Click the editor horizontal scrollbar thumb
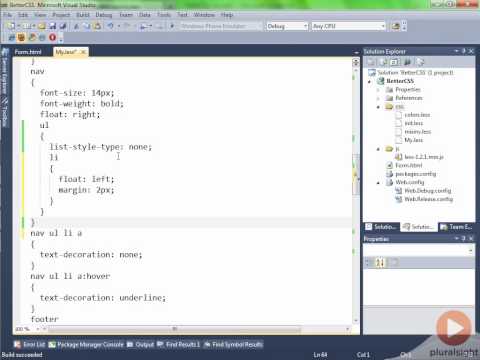This screenshot has height=360, width=480. (175, 329)
